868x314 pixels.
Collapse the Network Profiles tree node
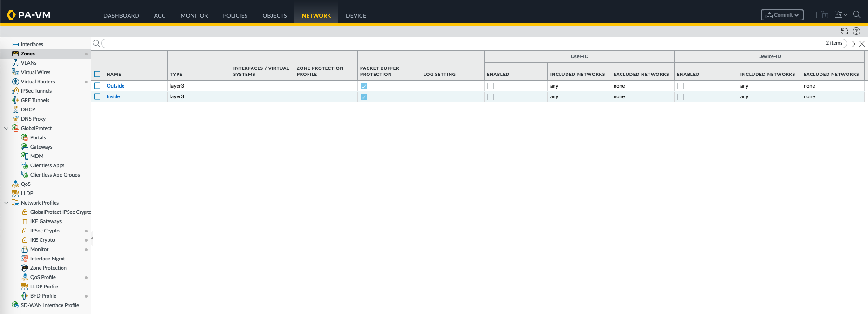click(6, 203)
